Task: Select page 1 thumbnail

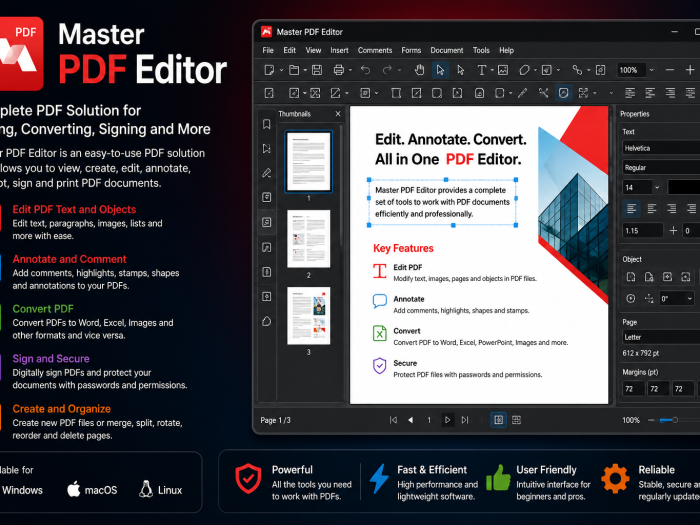Action: click(x=308, y=162)
